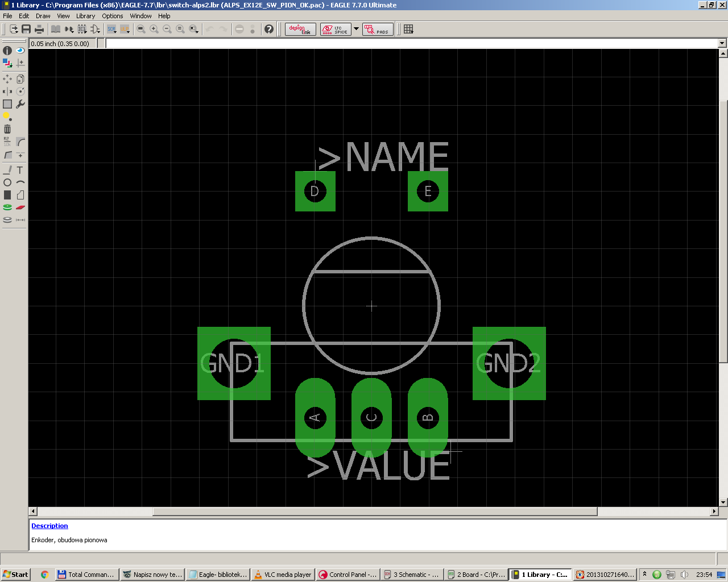The height and width of the screenshot is (582, 728).
Task: Open the Library menu
Action: pos(86,16)
